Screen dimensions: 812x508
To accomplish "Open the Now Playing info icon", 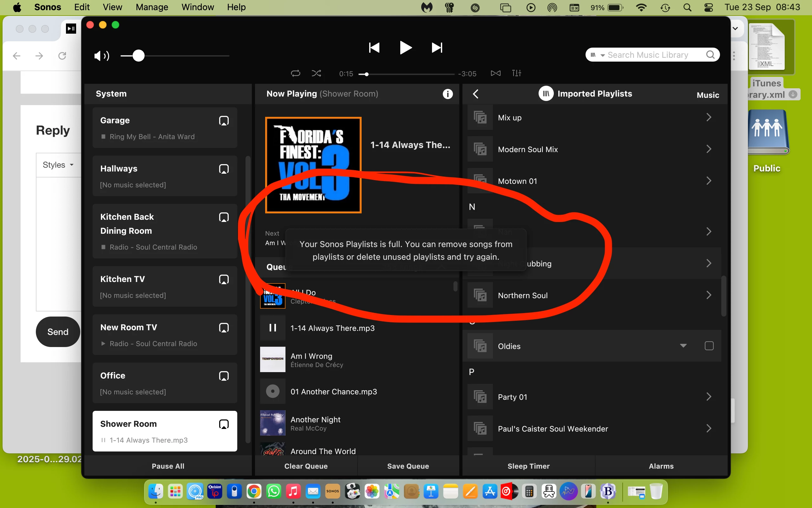I will pyautogui.click(x=448, y=94).
